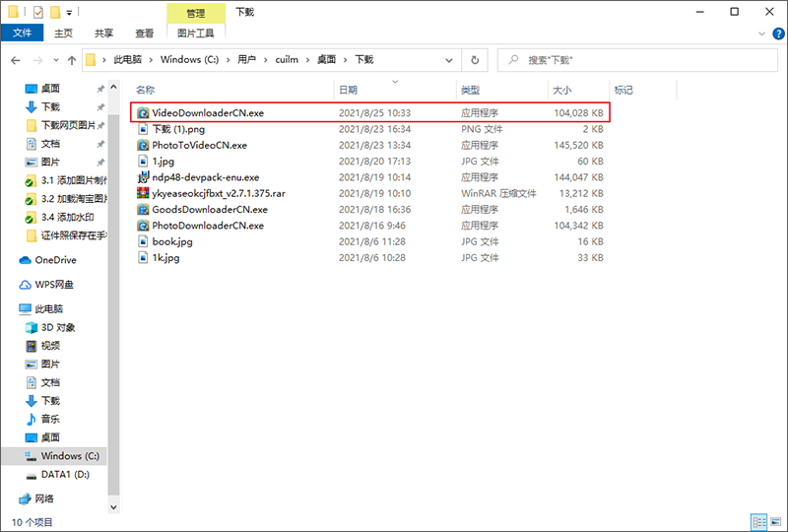Open the 证件照保存在手 quick access folder
The width and height of the screenshot is (788, 532).
(x=65, y=235)
